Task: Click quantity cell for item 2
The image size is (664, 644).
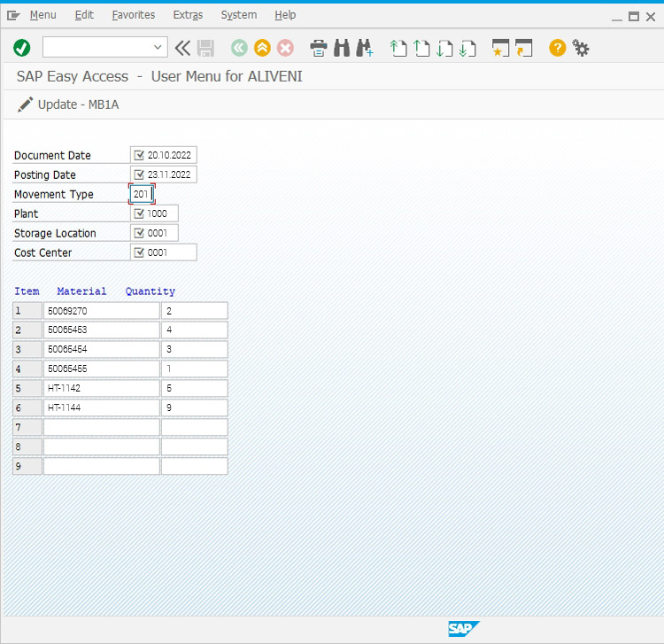Action: [x=195, y=330]
